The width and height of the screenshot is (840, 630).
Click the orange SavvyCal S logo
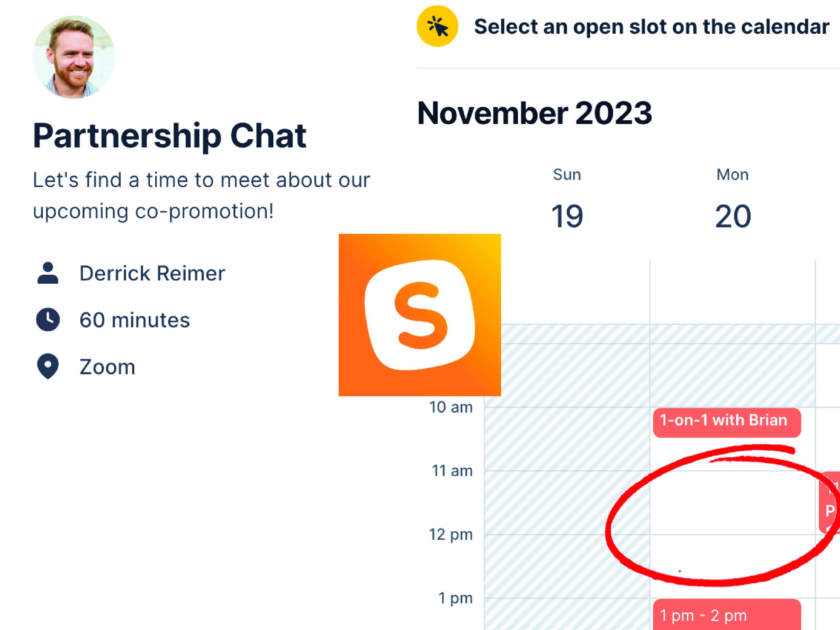420,315
